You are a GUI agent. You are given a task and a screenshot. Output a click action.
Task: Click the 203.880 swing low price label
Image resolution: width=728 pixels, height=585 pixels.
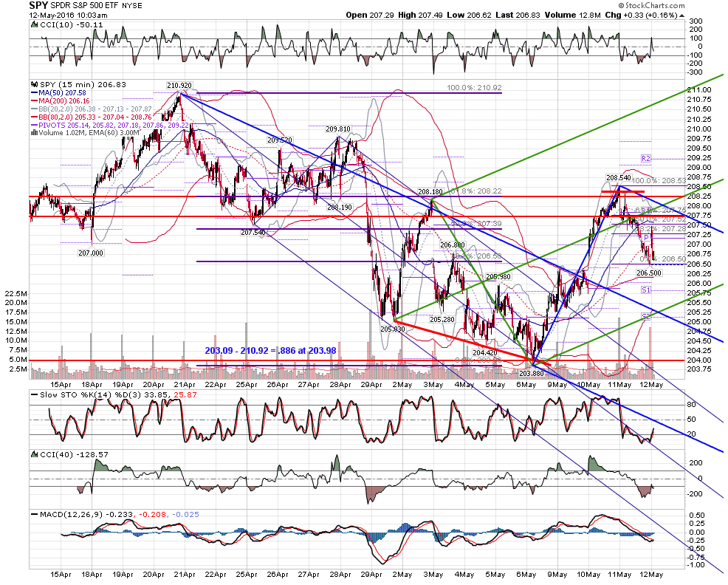(x=531, y=373)
